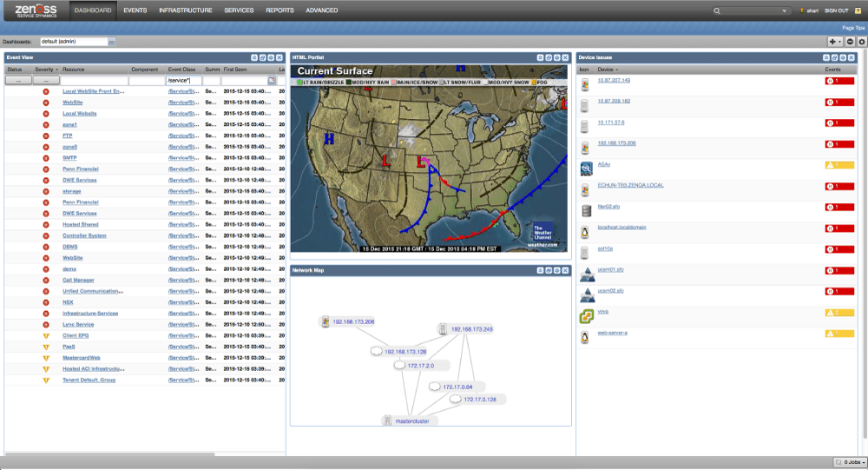
Task: Open the search options dropdown arrow
Action: click(x=784, y=10)
